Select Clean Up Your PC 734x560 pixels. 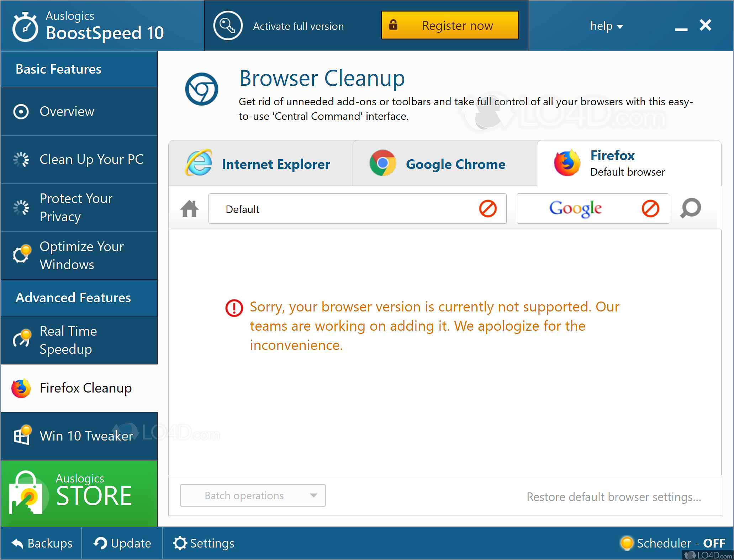pyautogui.click(x=79, y=159)
